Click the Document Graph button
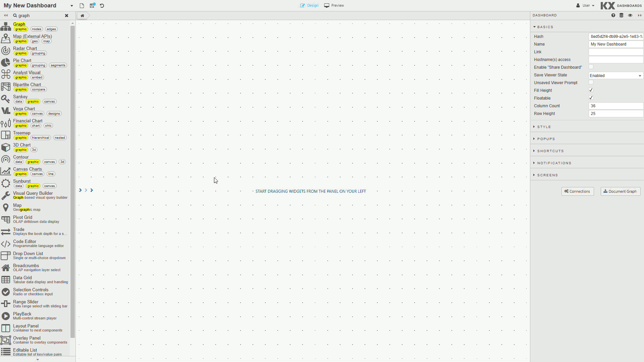 tap(620, 191)
